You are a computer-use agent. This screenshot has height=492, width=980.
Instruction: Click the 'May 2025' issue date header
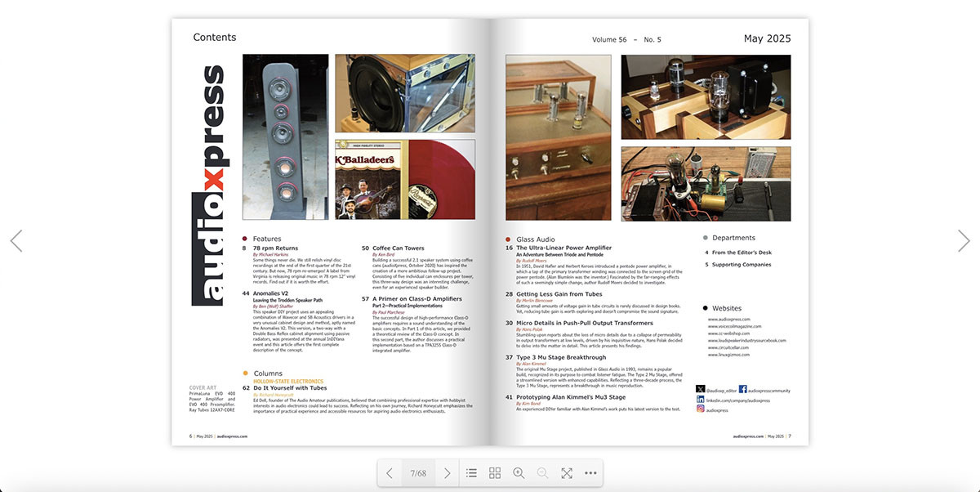767,38
